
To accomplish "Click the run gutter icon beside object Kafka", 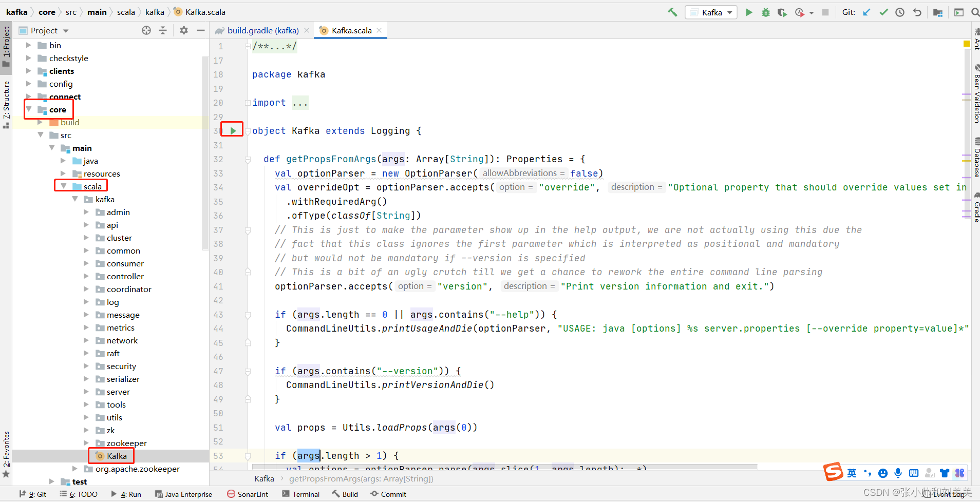I will 233,130.
